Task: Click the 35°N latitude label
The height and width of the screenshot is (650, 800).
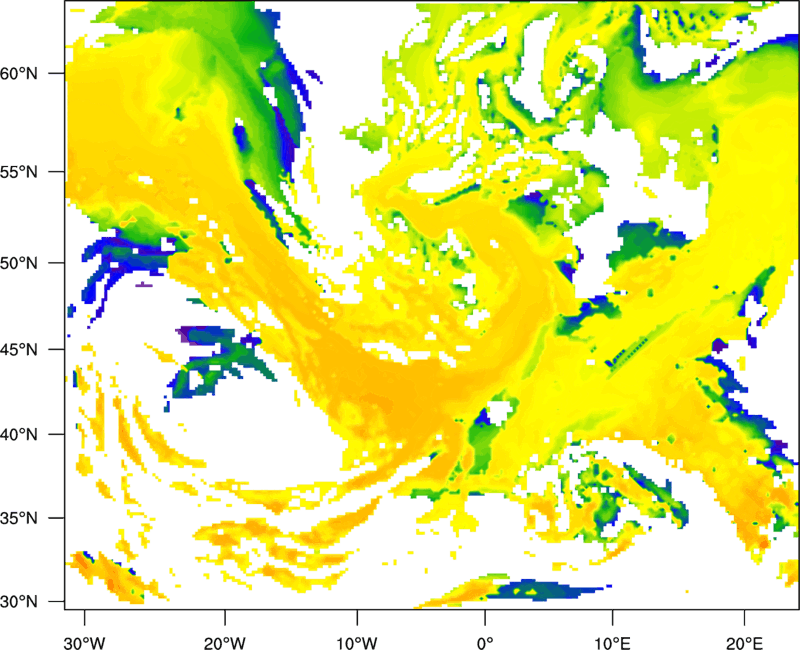Action: coord(20,518)
